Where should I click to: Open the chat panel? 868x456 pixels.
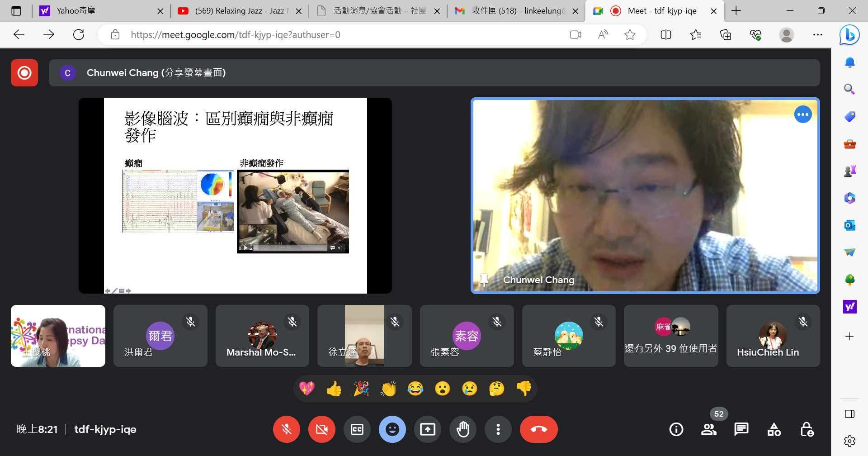[741, 429]
